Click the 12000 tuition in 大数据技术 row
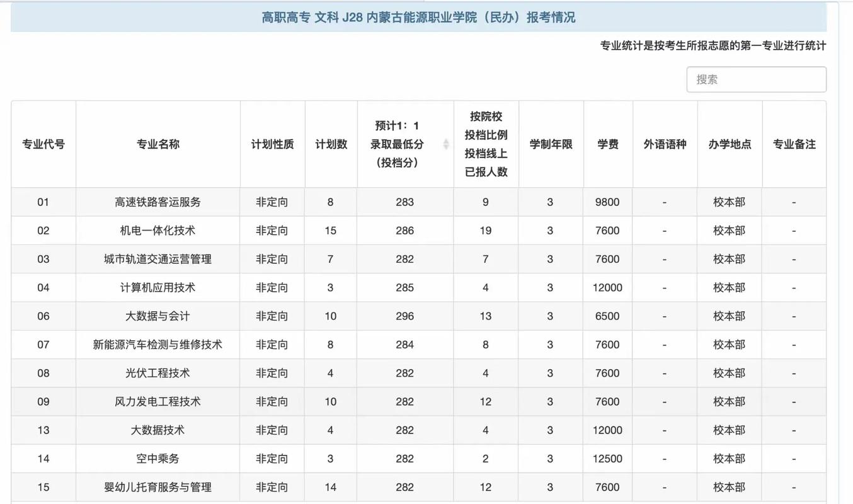Image resolution: width=853 pixels, height=504 pixels. [x=607, y=430]
